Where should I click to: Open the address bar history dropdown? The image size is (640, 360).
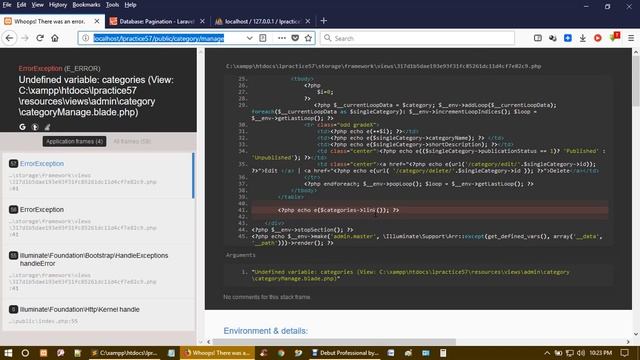(x=249, y=38)
